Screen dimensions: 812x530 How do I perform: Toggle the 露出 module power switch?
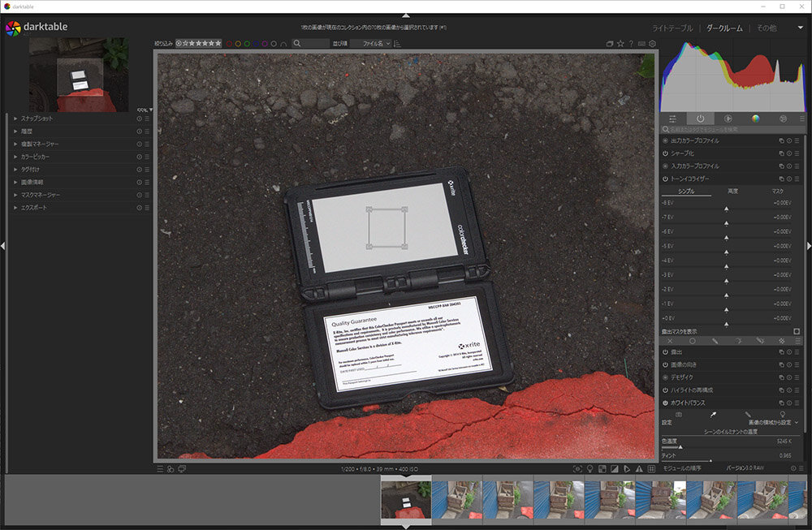click(666, 352)
